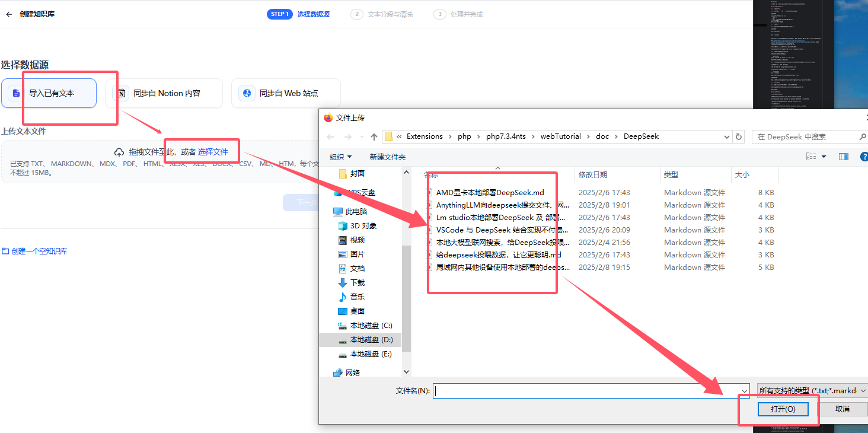Select WPS云盘 in the navigation tree
868x433 pixels.
[355, 193]
